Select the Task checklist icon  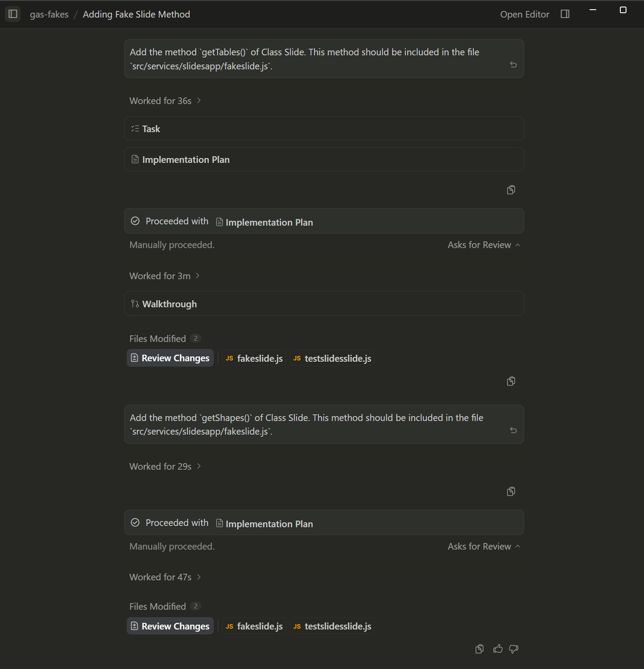[135, 128]
